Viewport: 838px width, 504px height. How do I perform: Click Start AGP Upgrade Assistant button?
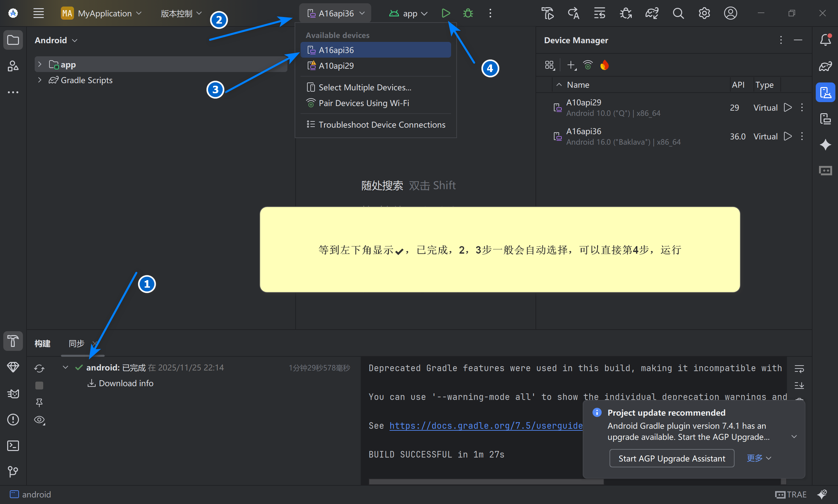pos(672,459)
